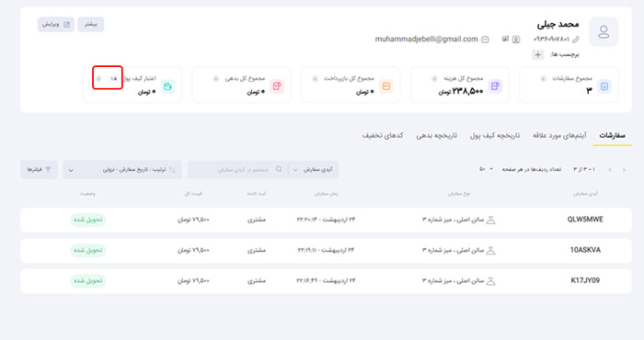644x340 pixels.
Task: Open the آیدی سفارش search-type dropdown
Action: click(315, 169)
